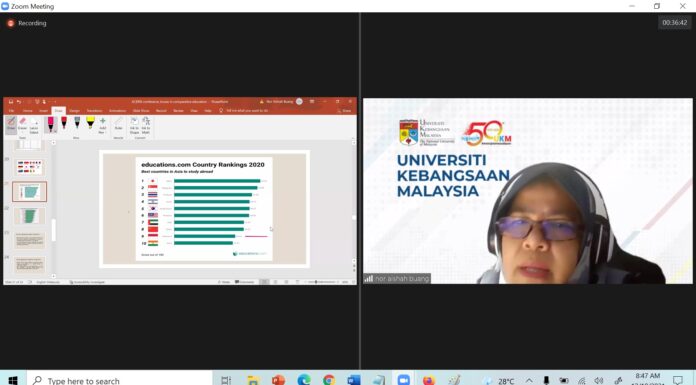Add a new pen with Add Pen

(x=103, y=125)
